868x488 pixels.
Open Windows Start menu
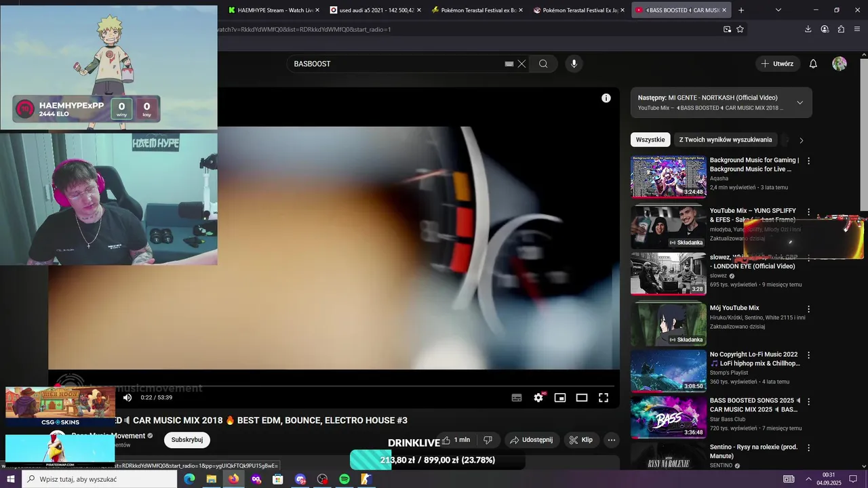[10, 479]
